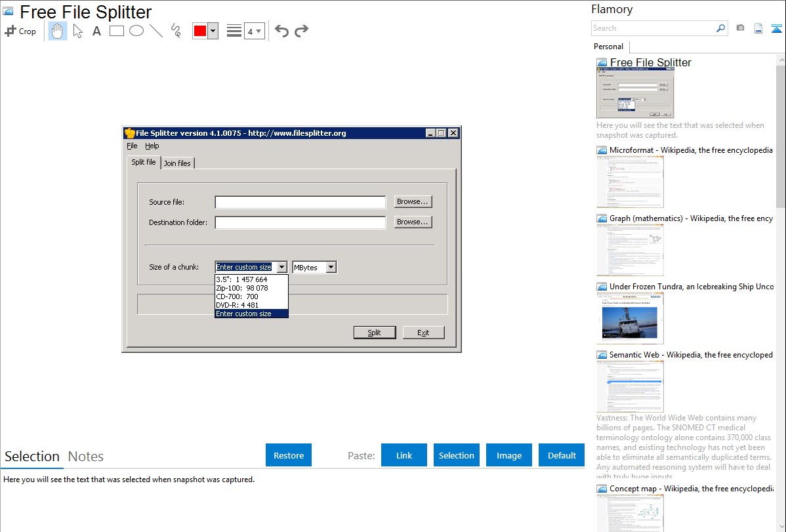The width and height of the screenshot is (786, 532).
Task: Select the Zip-100: 98 078 option
Action: pos(251,288)
